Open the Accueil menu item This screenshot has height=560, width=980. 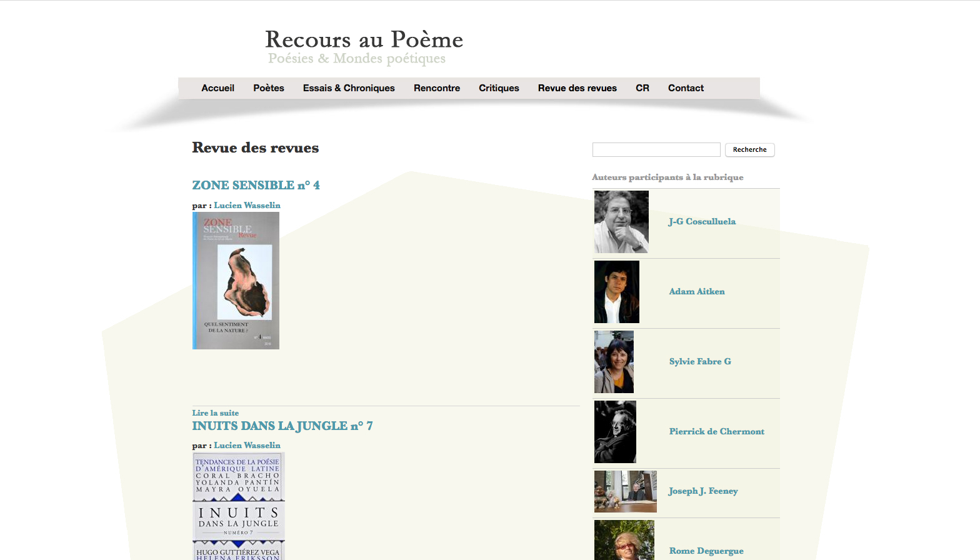coord(217,88)
